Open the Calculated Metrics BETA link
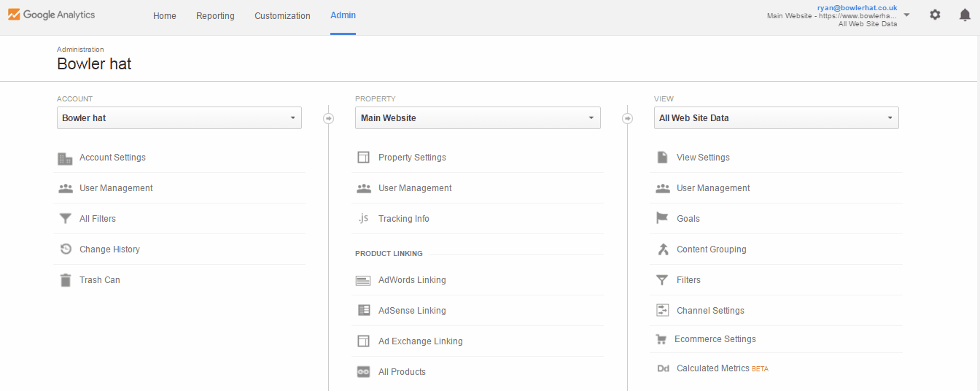Screen dimensions: 980x391 point(723,368)
